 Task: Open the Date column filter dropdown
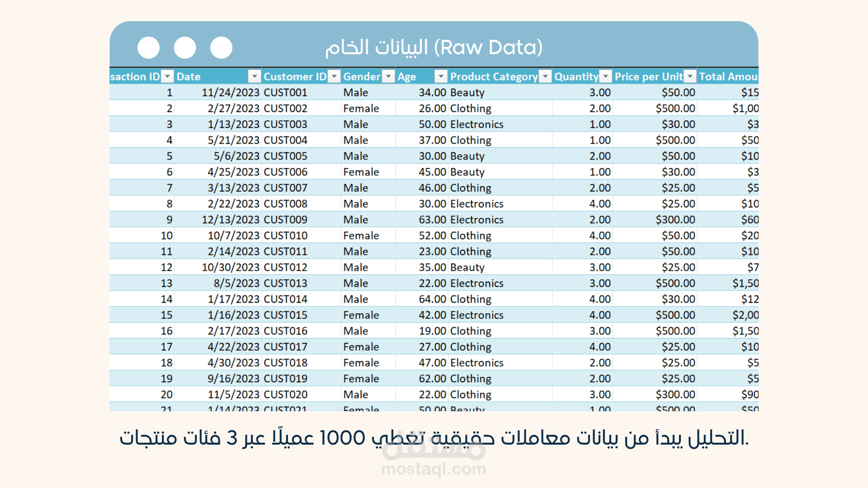point(255,76)
